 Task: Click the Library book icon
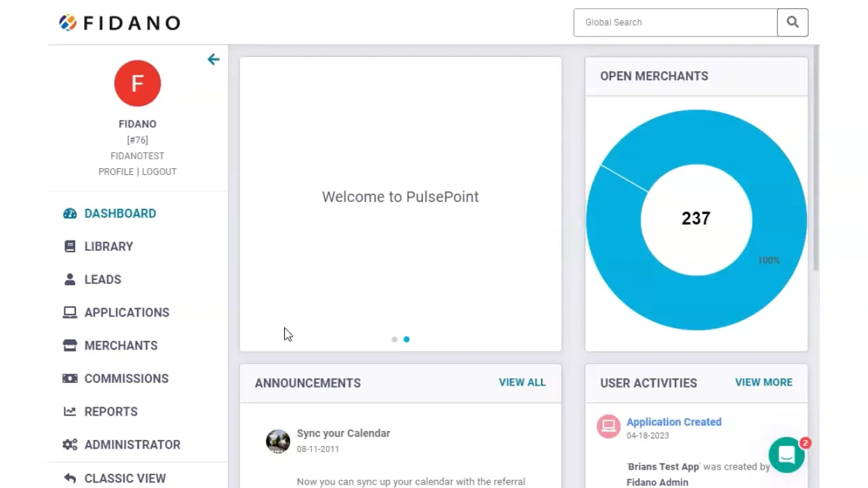tap(70, 247)
